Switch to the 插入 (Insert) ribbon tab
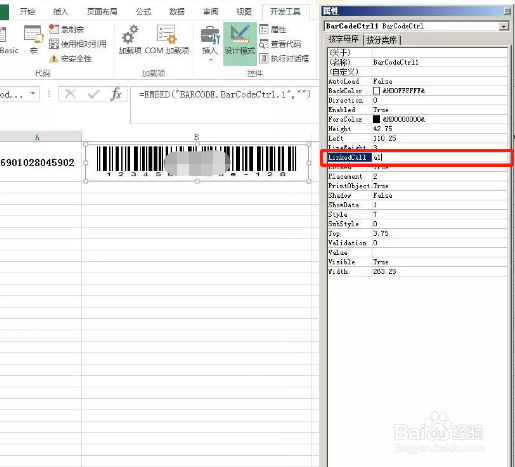This screenshot has width=515, height=467. (x=61, y=12)
